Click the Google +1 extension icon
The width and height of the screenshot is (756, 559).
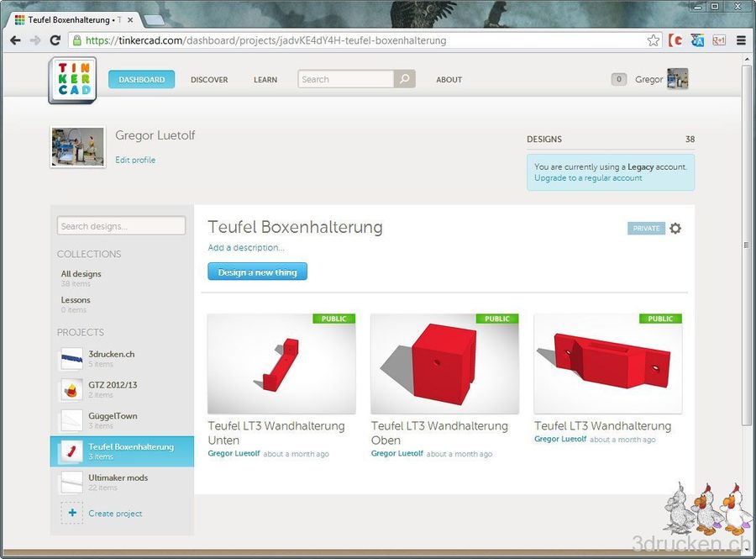click(x=719, y=40)
